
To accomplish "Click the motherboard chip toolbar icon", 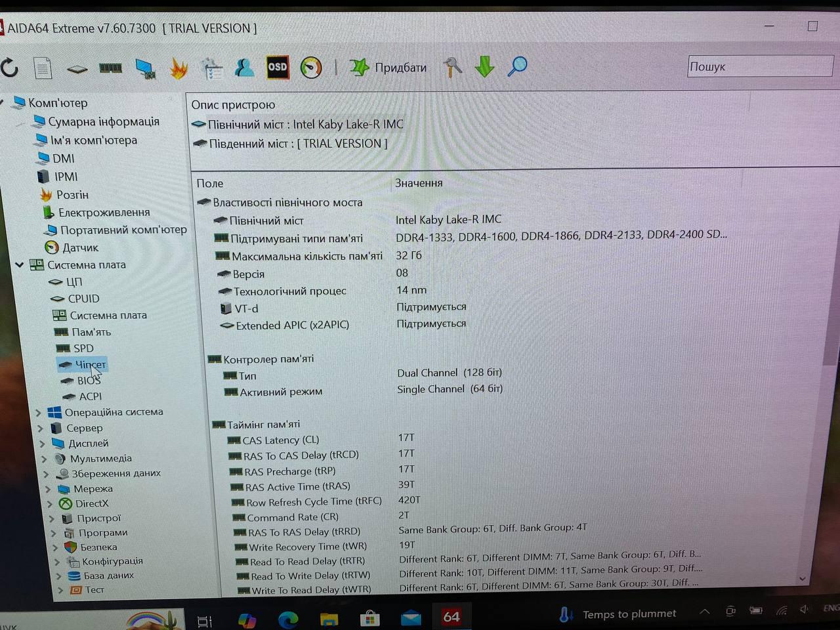I will tap(77, 68).
